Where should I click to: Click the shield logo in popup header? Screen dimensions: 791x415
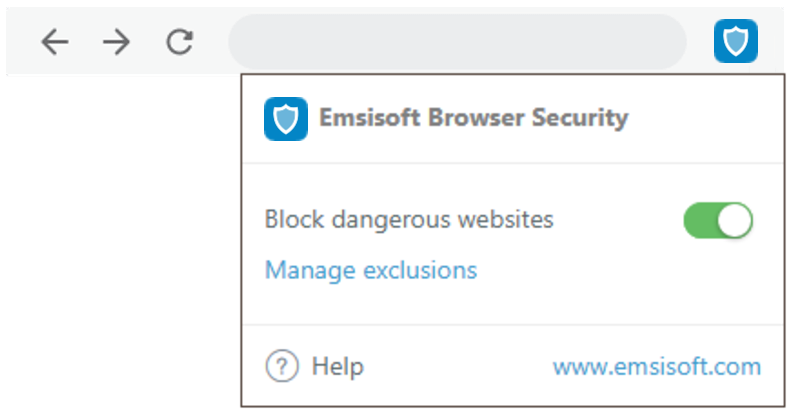285,119
